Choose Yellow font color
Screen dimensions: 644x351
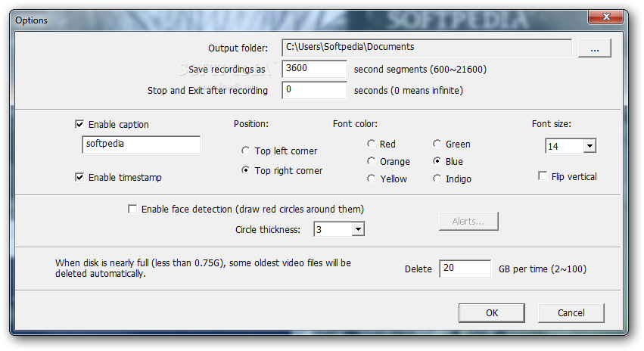(371, 179)
